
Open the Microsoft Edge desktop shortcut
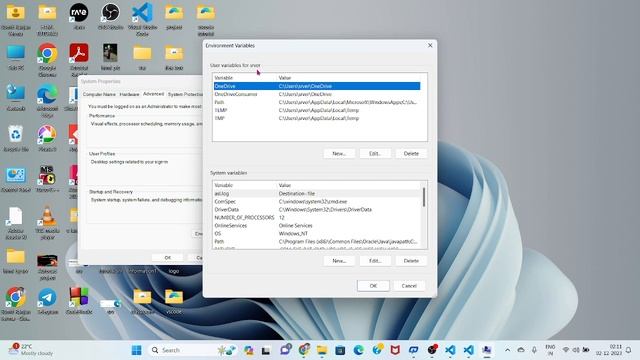47,100
